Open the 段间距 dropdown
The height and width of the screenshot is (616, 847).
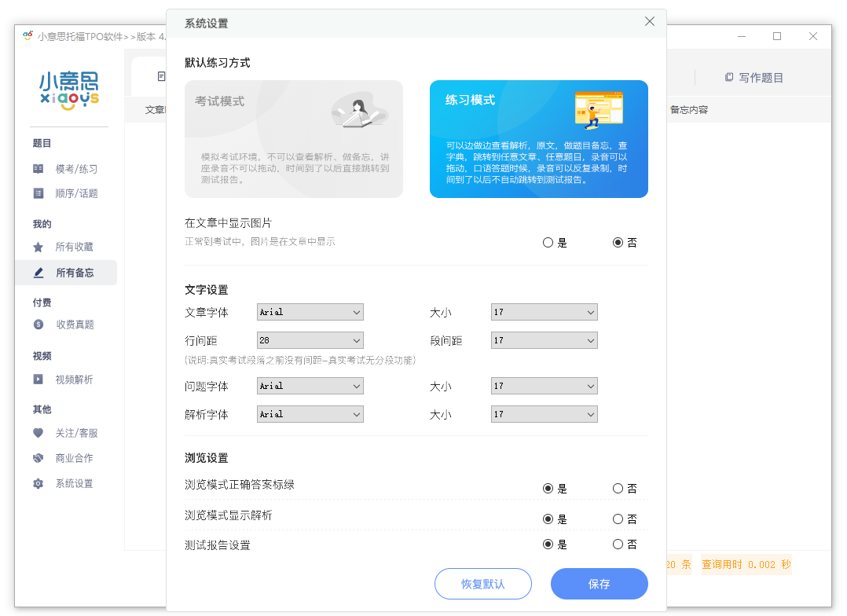coord(544,340)
